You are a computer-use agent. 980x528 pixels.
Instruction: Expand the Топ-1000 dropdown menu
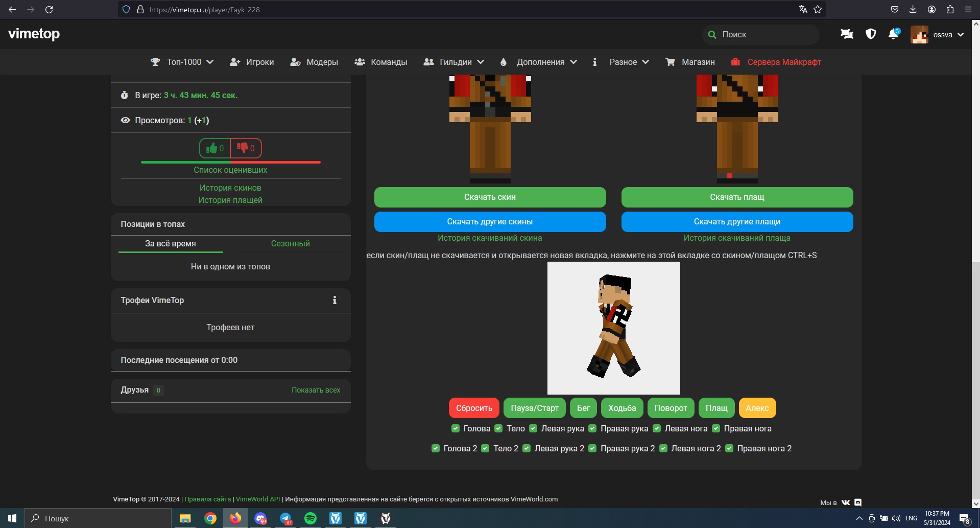point(182,62)
